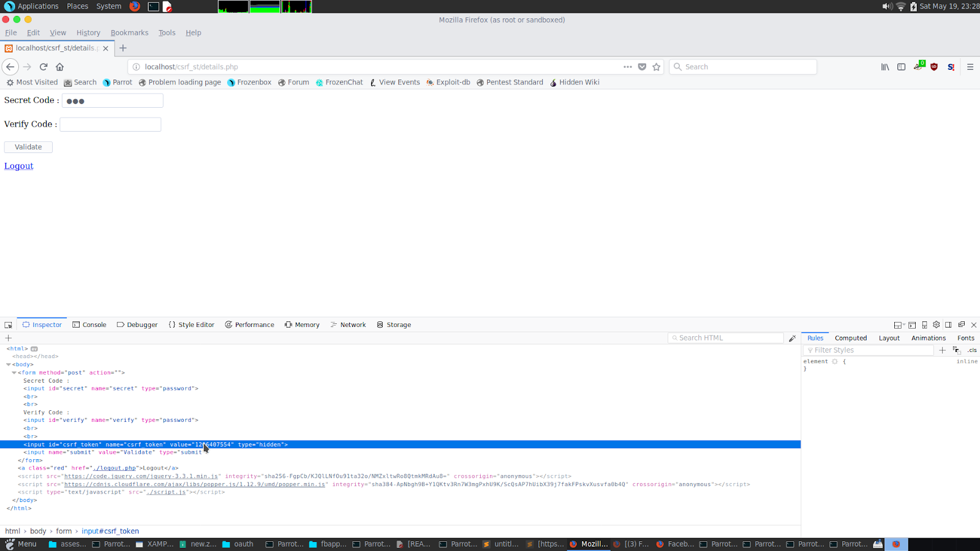Open DevTools in a separate window
980x551 pixels.
click(962, 325)
